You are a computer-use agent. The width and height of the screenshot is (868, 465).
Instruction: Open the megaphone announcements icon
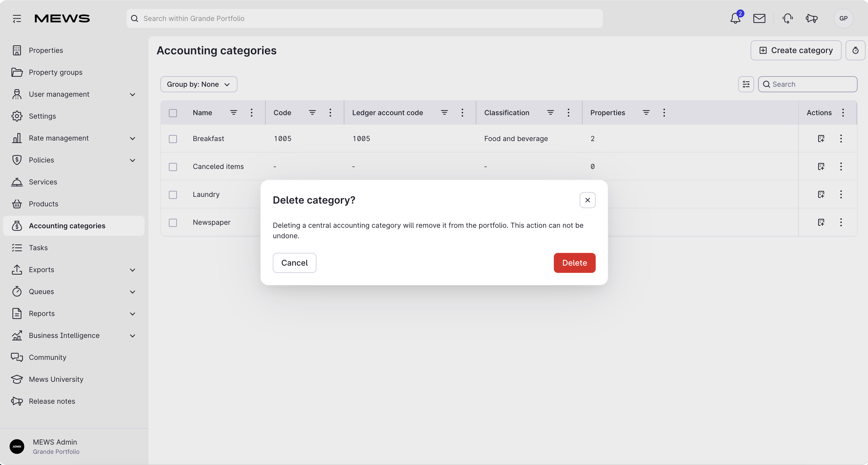812,18
